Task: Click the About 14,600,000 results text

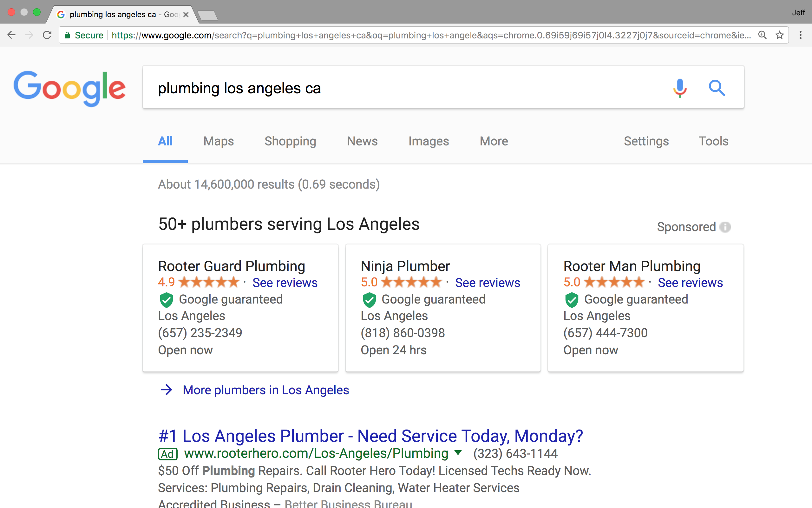Action: click(x=269, y=184)
